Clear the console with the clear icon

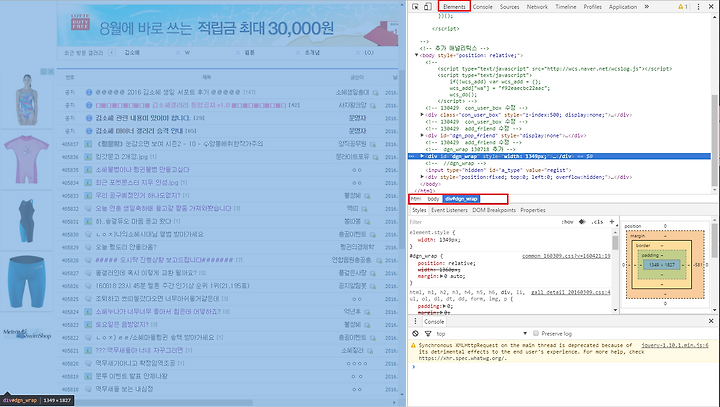pos(415,334)
